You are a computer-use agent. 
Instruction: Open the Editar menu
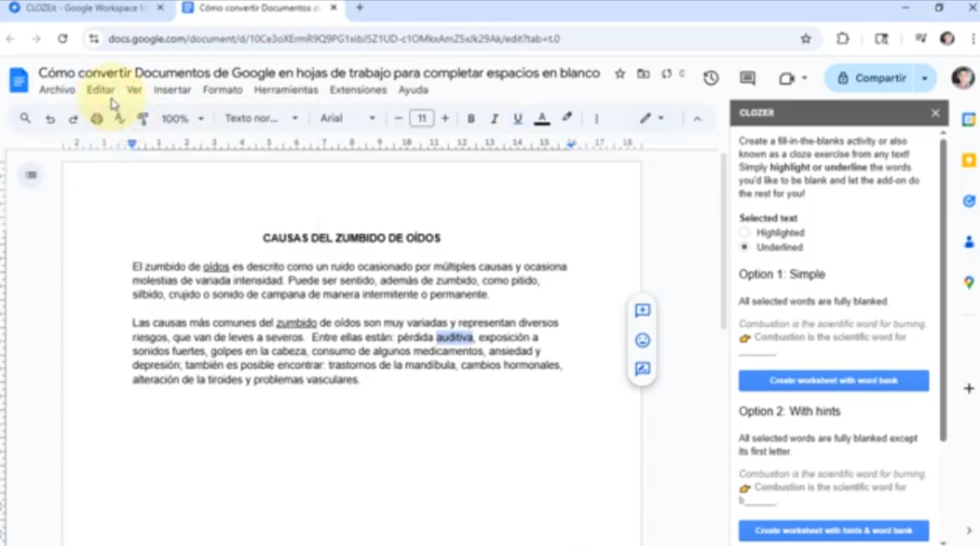coord(100,90)
